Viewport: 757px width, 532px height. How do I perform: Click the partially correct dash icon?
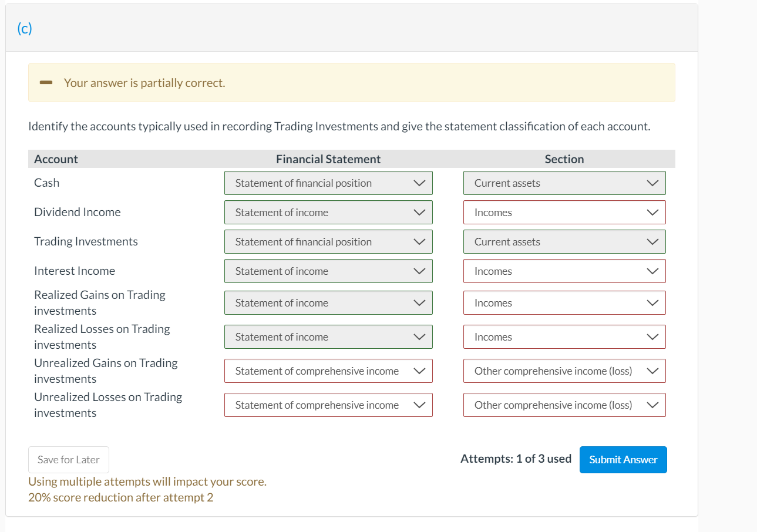pos(46,83)
